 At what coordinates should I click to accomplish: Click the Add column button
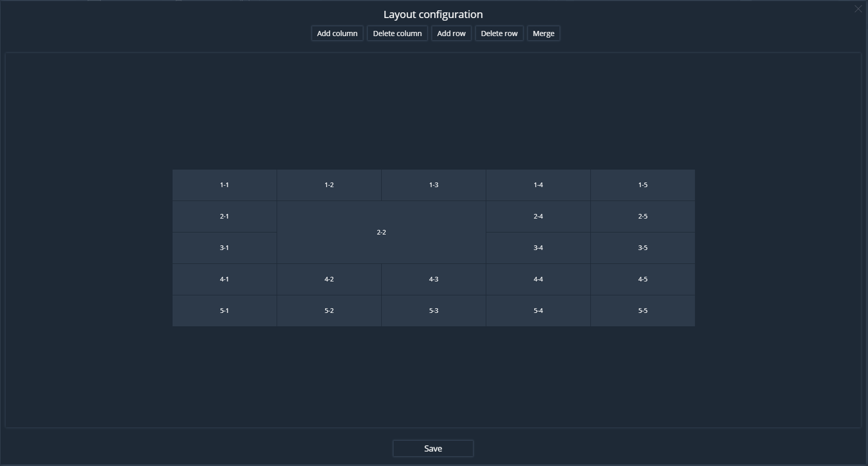tap(337, 34)
